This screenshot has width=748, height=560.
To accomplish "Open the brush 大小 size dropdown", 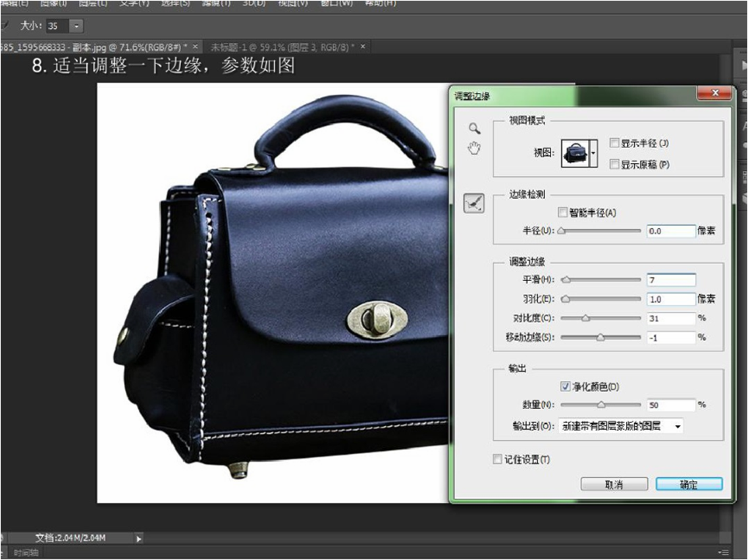I will pyautogui.click(x=76, y=26).
